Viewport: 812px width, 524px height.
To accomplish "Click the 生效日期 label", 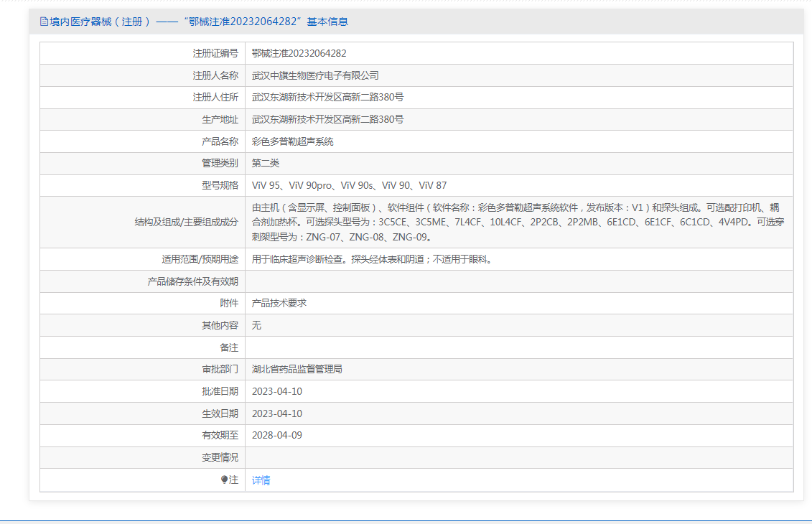I will click(220, 413).
